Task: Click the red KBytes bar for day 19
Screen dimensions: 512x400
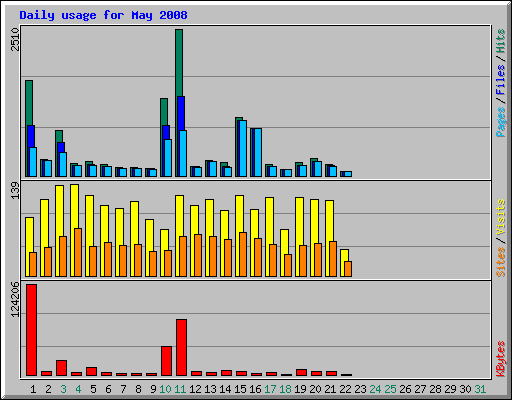Action: (302, 373)
